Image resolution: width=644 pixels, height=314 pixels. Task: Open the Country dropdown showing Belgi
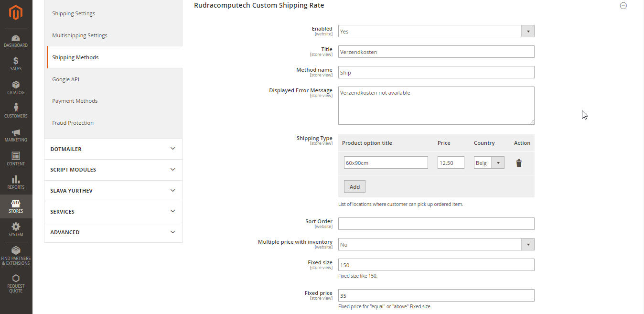coord(489,162)
